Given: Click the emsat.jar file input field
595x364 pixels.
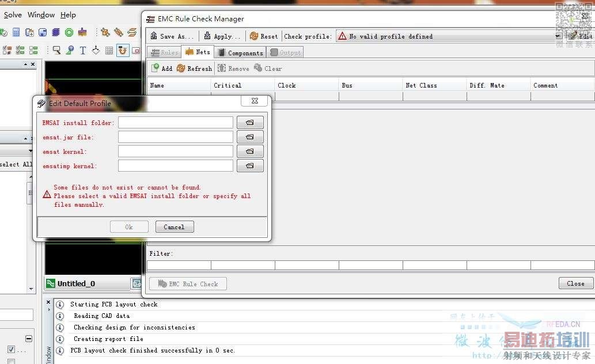Looking at the screenshot, I should [x=175, y=136].
